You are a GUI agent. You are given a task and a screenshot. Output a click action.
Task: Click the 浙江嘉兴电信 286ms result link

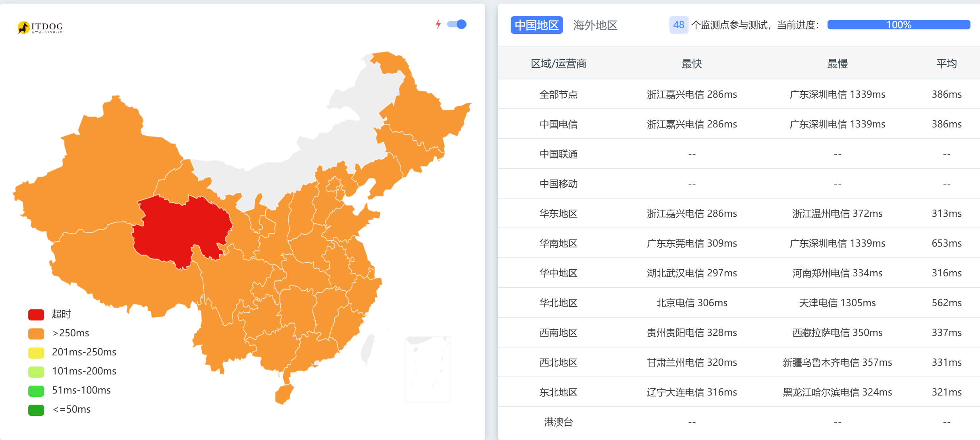(692, 94)
